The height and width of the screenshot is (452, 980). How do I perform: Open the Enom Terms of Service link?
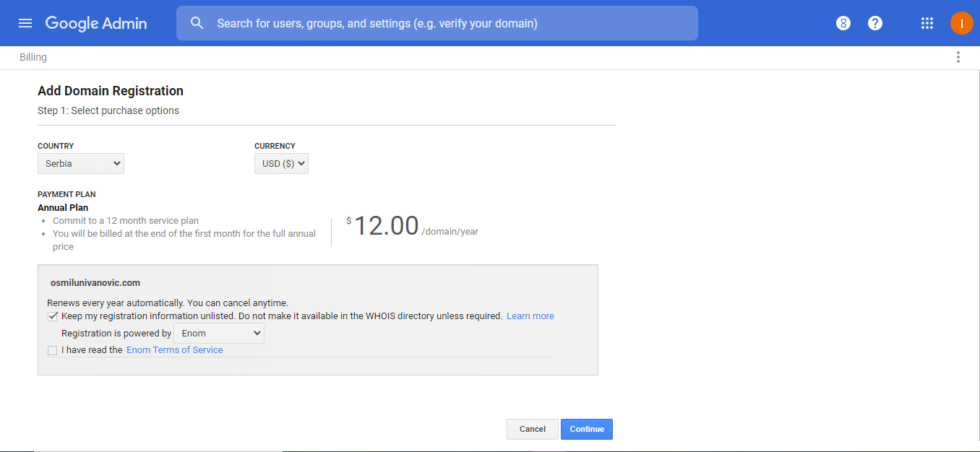point(175,350)
